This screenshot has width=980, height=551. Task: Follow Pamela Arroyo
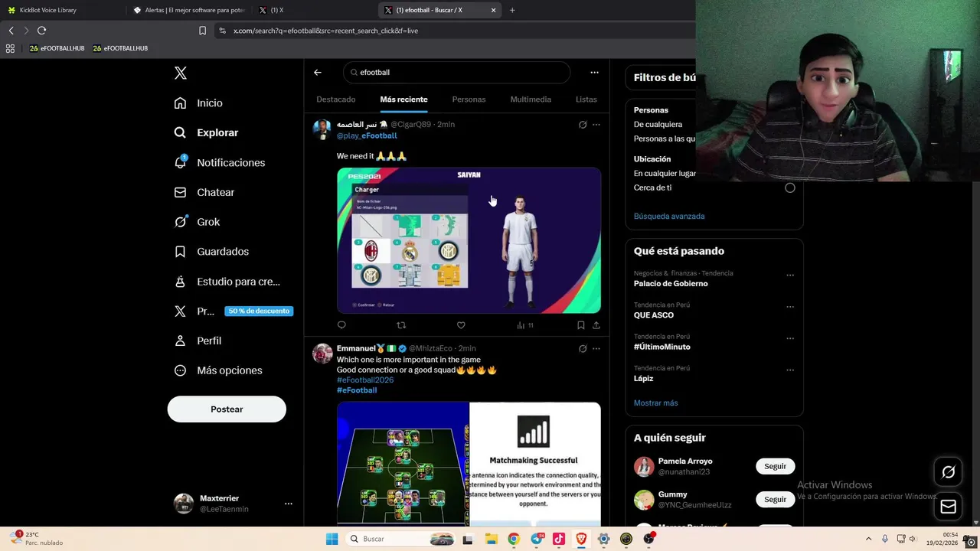tap(775, 466)
